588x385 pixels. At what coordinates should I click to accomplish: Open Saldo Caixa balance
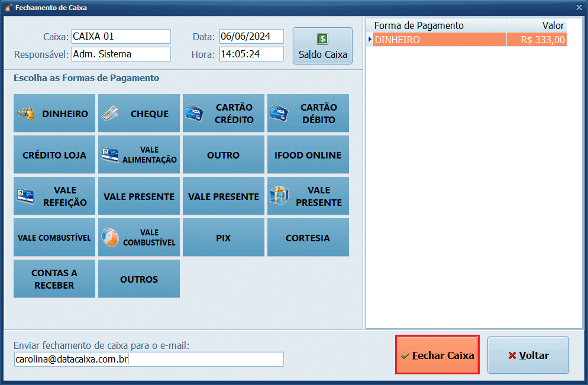pyautogui.click(x=322, y=46)
